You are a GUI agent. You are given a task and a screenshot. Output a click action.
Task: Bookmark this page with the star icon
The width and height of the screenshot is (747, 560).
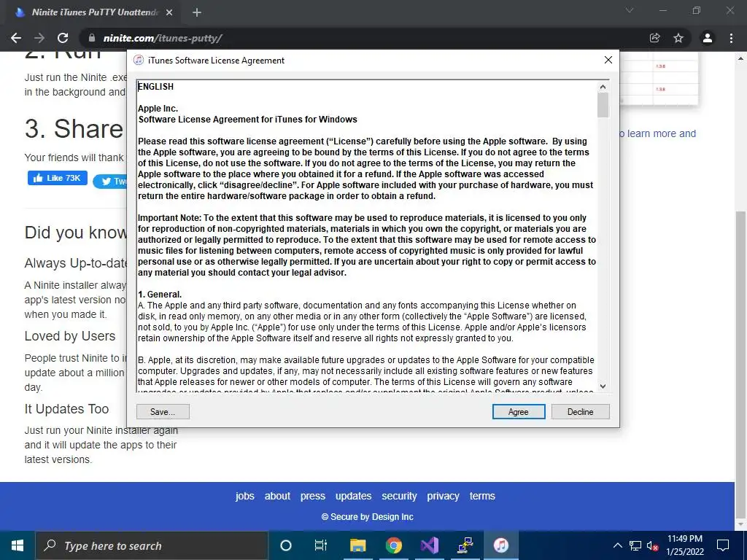click(x=678, y=38)
